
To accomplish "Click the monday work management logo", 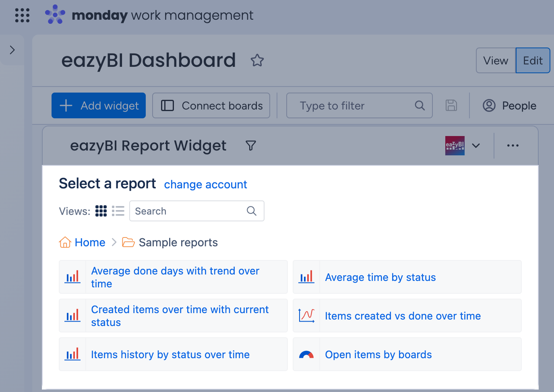I will [x=149, y=15].
